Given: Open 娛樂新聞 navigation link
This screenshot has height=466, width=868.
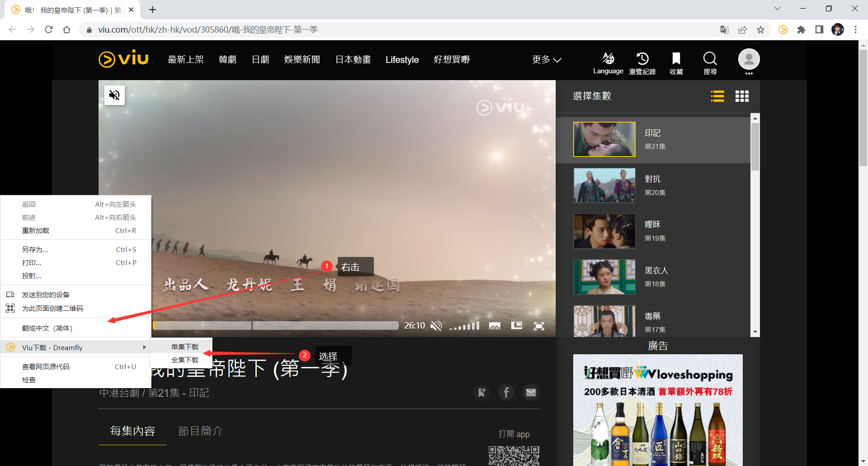Looking at the screenshot, I should point(302,60).
